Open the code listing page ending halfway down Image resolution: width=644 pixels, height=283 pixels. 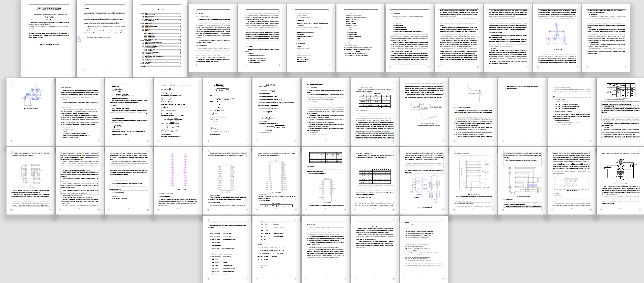(x=276, y=250)
